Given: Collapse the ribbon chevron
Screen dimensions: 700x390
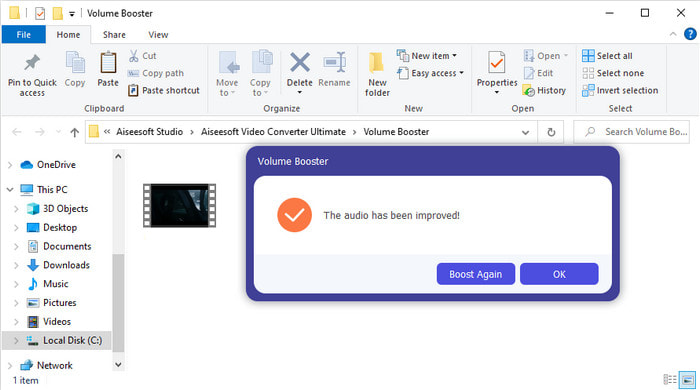Looking at the screenshot, I should tap(673, 34).
